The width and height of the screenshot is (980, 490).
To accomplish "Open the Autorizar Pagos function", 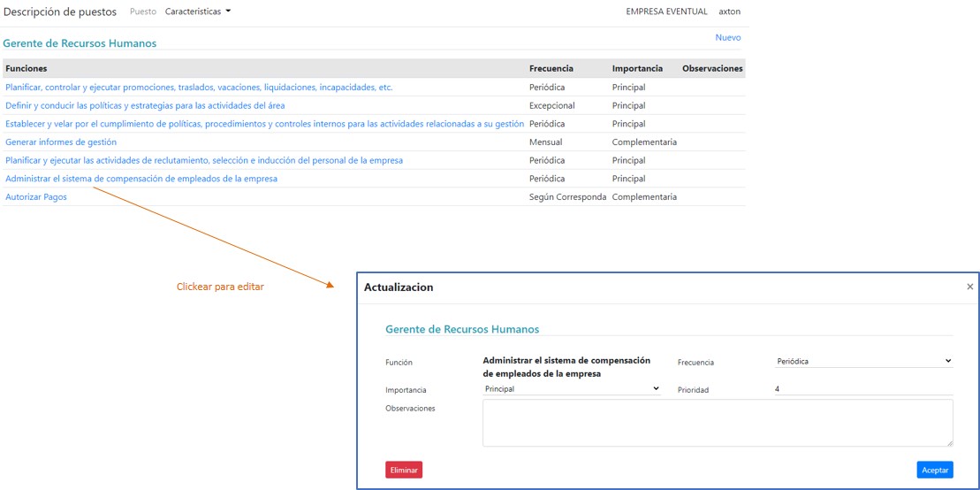I will [x=36, y=197].
